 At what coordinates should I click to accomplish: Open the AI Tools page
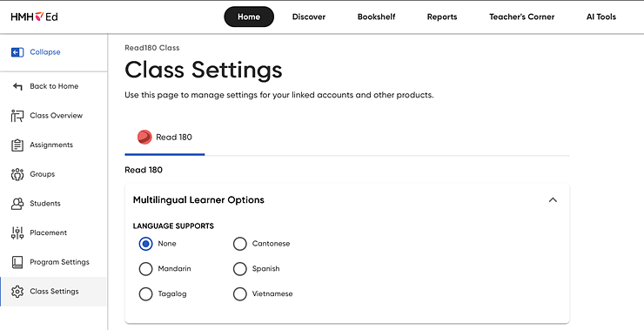point(601,17)
